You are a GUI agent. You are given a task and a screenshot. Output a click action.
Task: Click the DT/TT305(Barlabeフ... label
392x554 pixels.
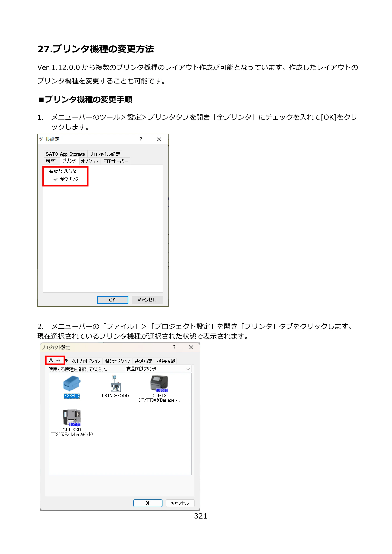(159, 400)
